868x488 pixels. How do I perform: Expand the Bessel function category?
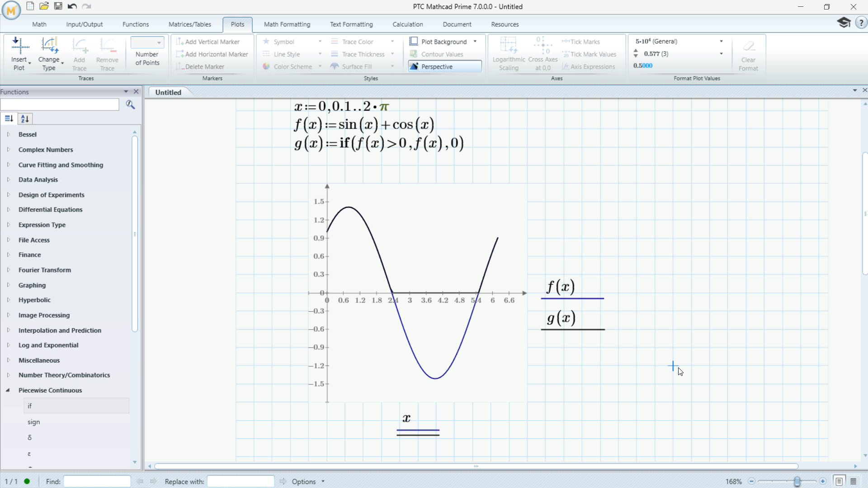8,135
